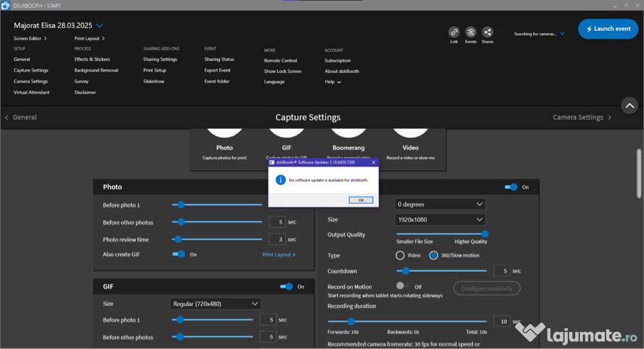Image resolution: width=644 pixels, height=349 pixels.
Task: Open Remote Control menu item
Action: (280, 60)
